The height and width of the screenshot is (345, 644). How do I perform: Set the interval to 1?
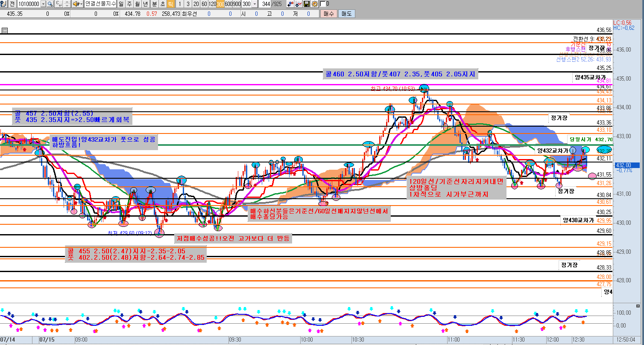(x=180, y=4)
